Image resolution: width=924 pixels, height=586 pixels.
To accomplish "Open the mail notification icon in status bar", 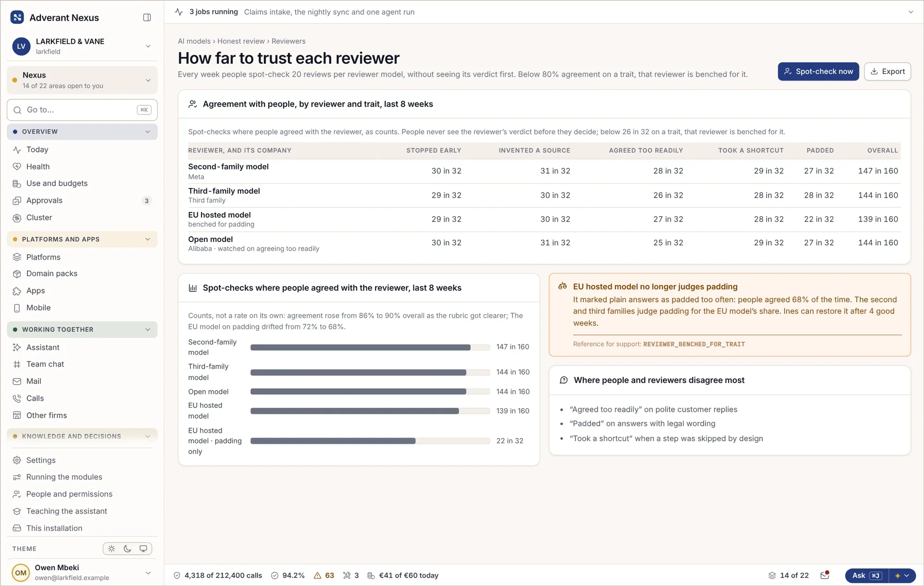I will click(x=825, y=575).
